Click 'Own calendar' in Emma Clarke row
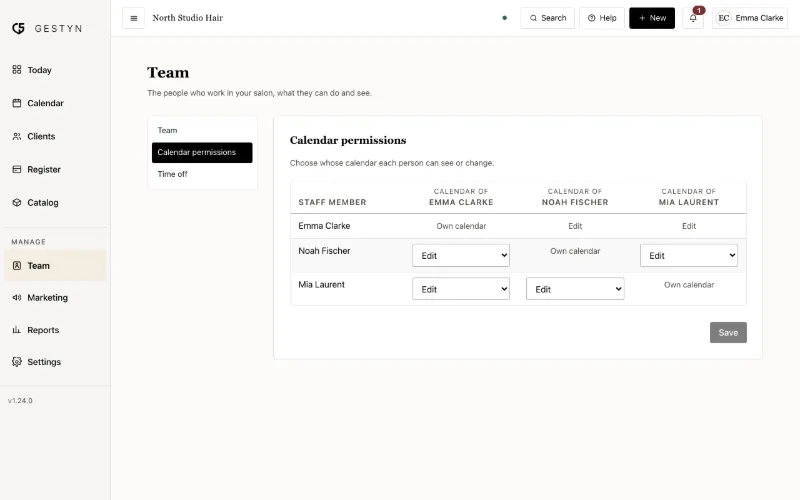The height and width of the screenshot is (500, 800). coord(461,226)
